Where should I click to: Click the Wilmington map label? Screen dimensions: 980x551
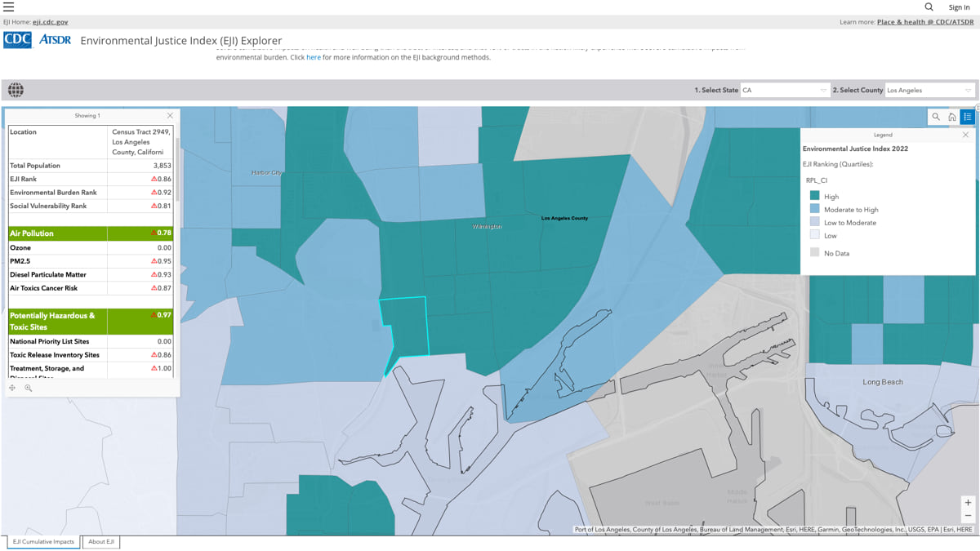488,226
